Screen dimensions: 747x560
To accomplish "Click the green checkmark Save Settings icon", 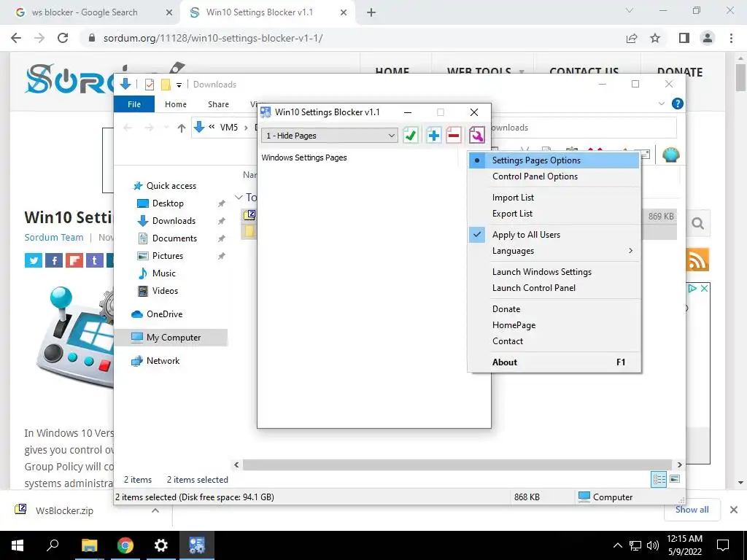I will click(x=410, y=135).
